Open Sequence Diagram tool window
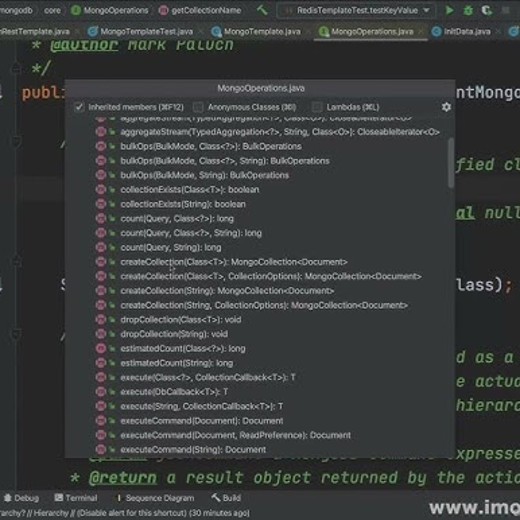The image size is (520, 520). [155, 498]
